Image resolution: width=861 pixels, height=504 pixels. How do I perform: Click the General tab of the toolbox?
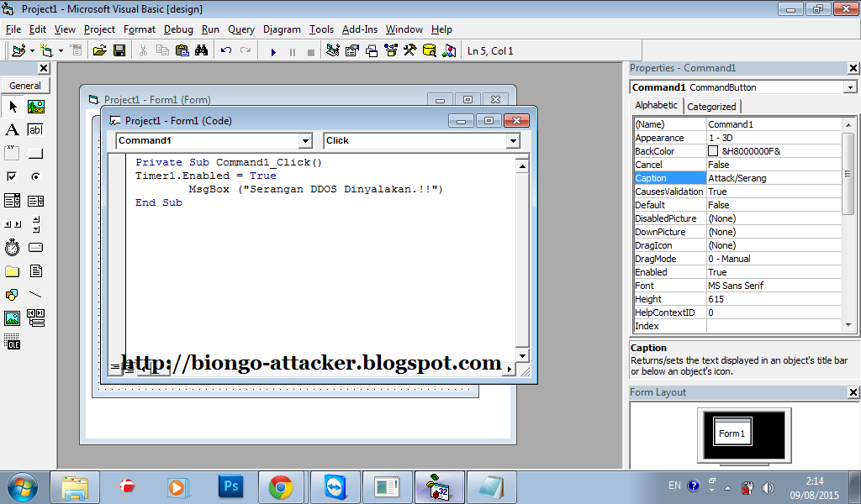click(x=25, y=86)
